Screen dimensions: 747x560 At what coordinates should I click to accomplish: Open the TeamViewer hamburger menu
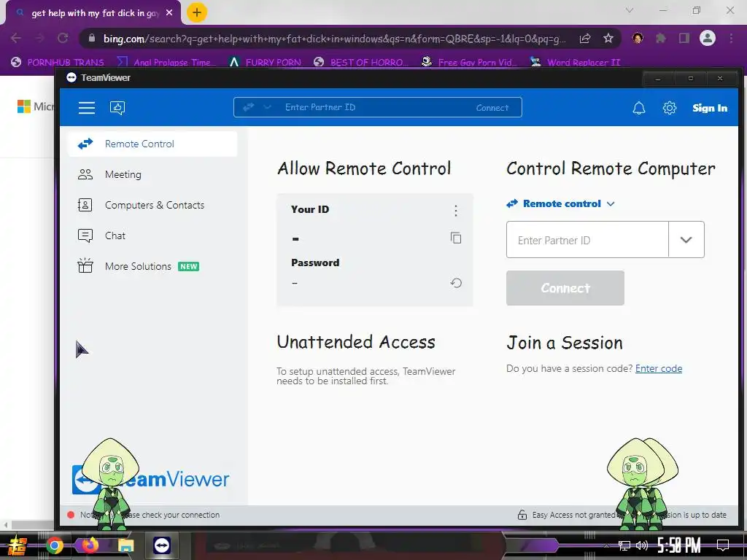[x=86, y=108]
